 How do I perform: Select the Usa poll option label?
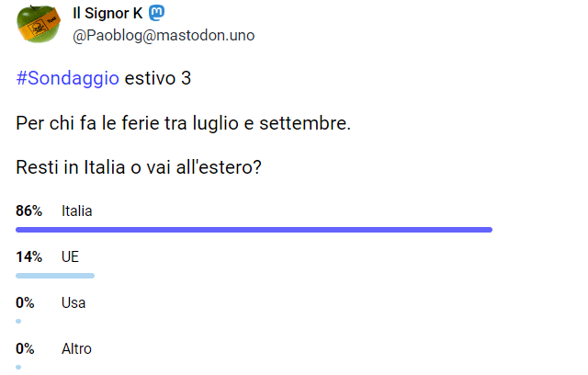coord(73,302)
